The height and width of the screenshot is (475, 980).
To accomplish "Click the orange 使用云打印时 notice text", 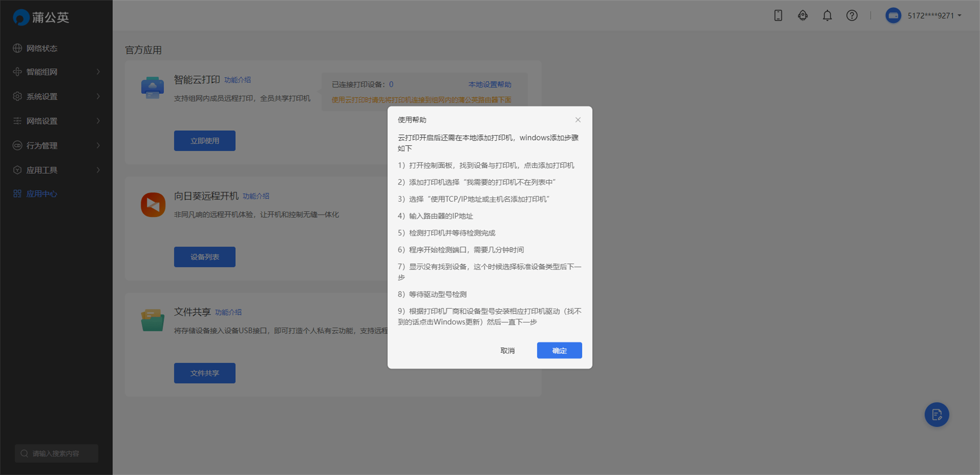I will [422, 100].
